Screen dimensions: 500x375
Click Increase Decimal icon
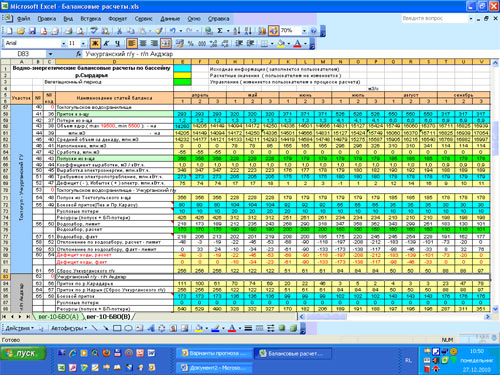click(x=213, y=43)
